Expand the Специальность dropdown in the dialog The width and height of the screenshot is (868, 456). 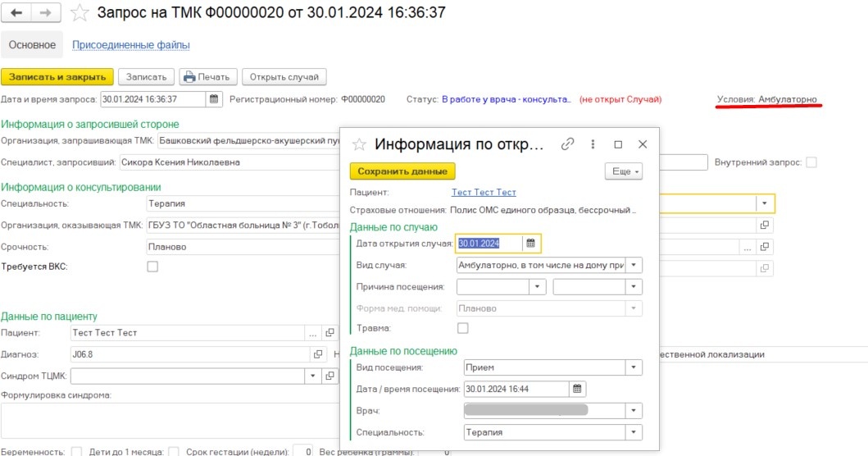coord(634,432)
